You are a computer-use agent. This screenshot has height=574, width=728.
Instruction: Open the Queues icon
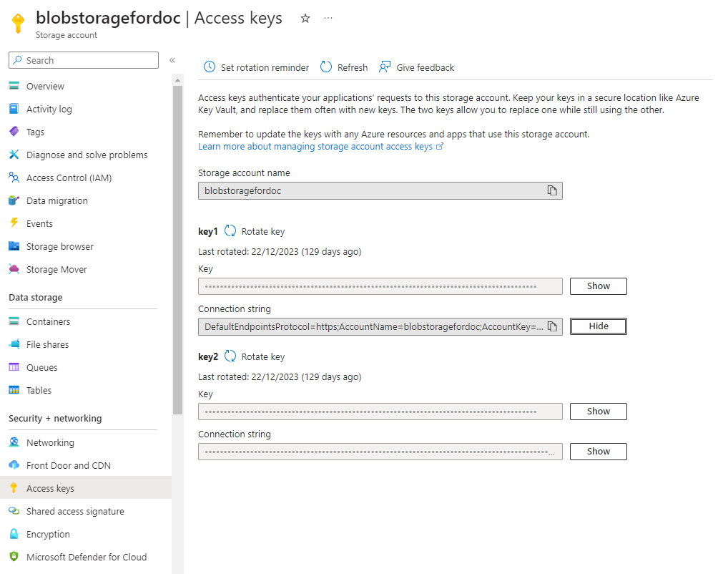point(14,367)
